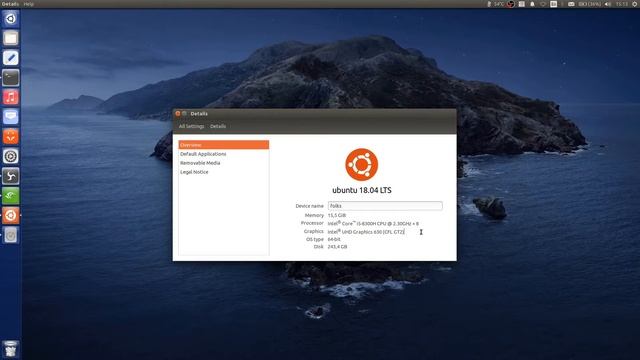Click the Disk value 243,4 GB
The width and height of the screenshot is (640, 360).
click(338, 247)
